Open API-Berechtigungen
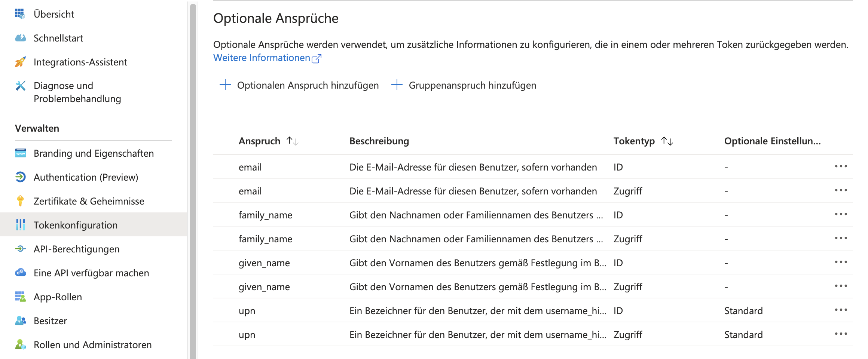868x359 pixels. [x=76, y=249]
